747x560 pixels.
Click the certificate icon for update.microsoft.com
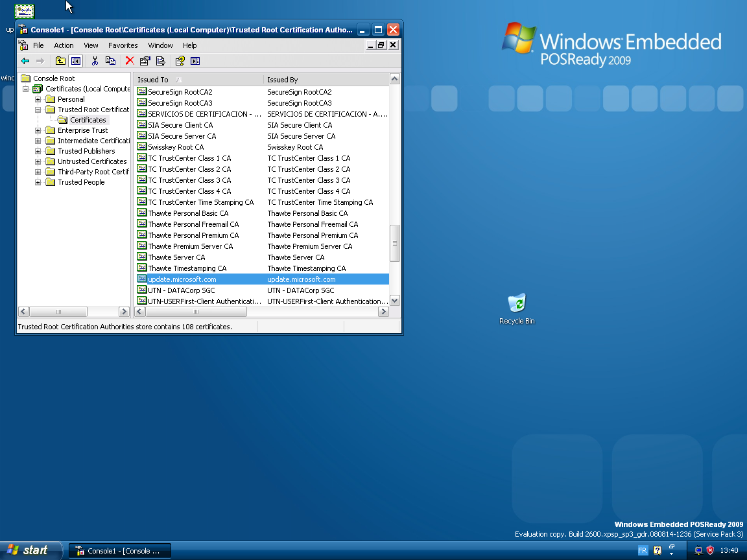[141, 279]
